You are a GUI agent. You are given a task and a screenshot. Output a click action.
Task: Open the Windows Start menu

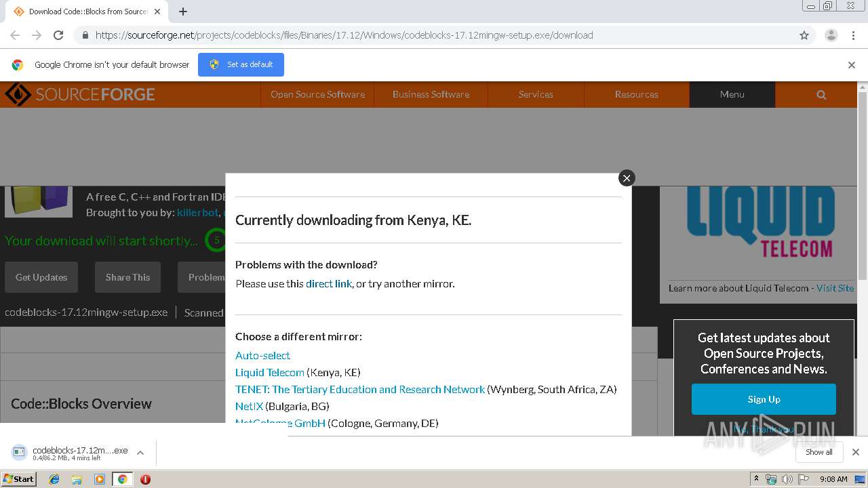tap(18, 479)
